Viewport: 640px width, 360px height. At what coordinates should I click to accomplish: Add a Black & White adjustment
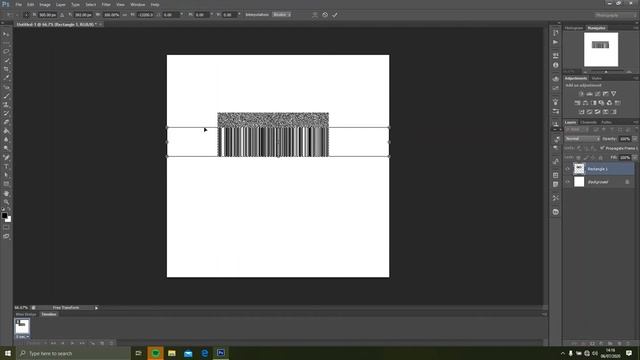point(593,103)
